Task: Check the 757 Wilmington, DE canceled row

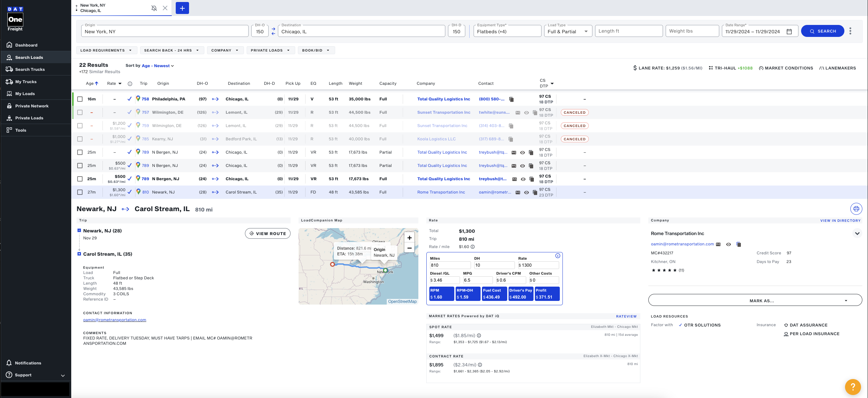Action: pyautogui.click(x=80, y=112)
